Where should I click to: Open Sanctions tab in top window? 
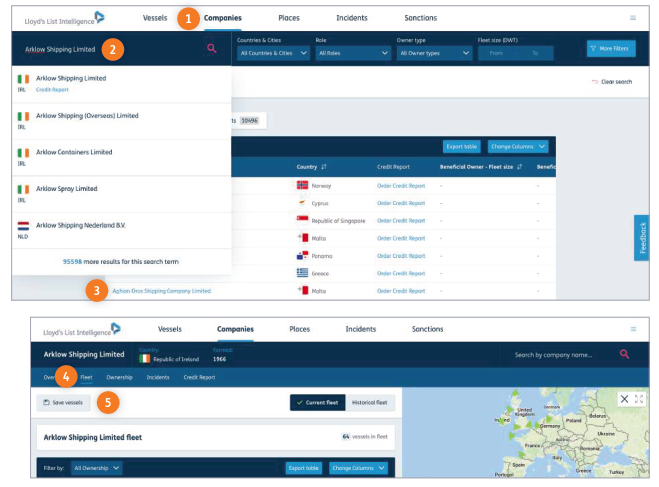[x=421, y=18]
